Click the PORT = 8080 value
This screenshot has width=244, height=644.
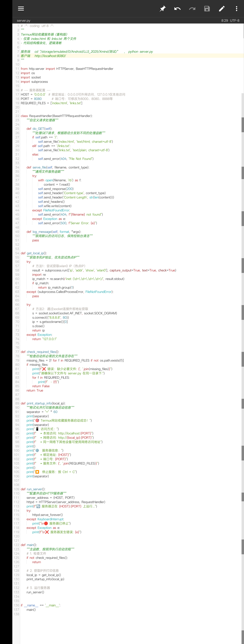(38, 99)
